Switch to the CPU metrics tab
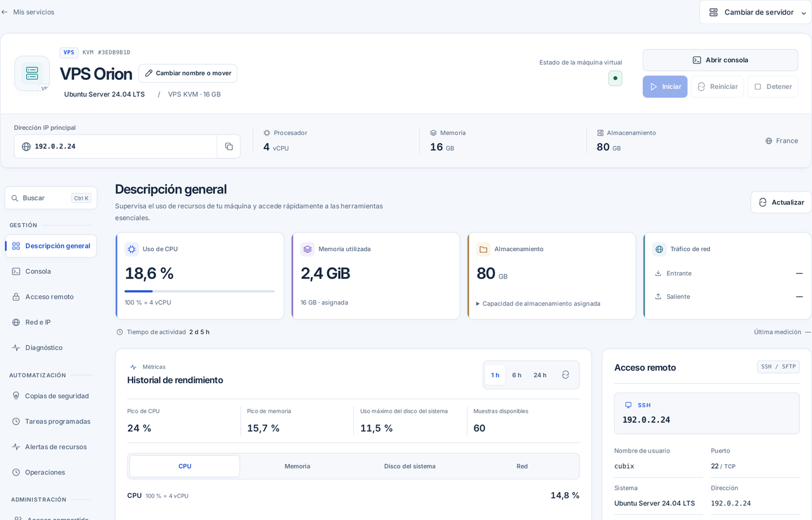This screenshot has width=812, height=520. (x=185, y=466)
